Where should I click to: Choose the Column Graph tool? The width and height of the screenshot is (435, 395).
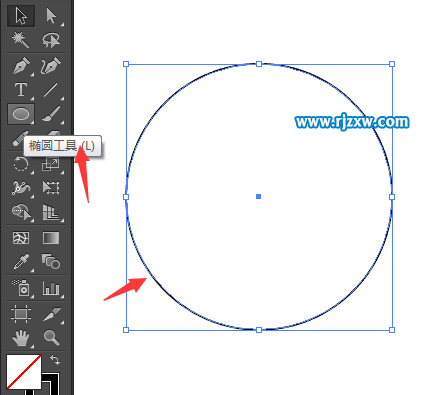(x=51, y=288)
